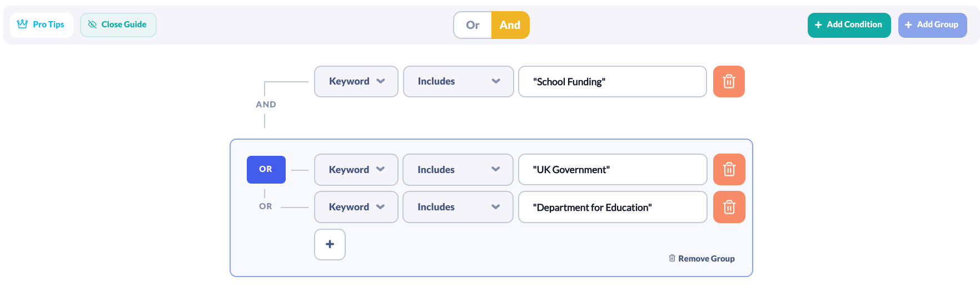Screen dimensions: 980x291
Task: Open Includes dropdown for School Funding row
Action: 458,82
